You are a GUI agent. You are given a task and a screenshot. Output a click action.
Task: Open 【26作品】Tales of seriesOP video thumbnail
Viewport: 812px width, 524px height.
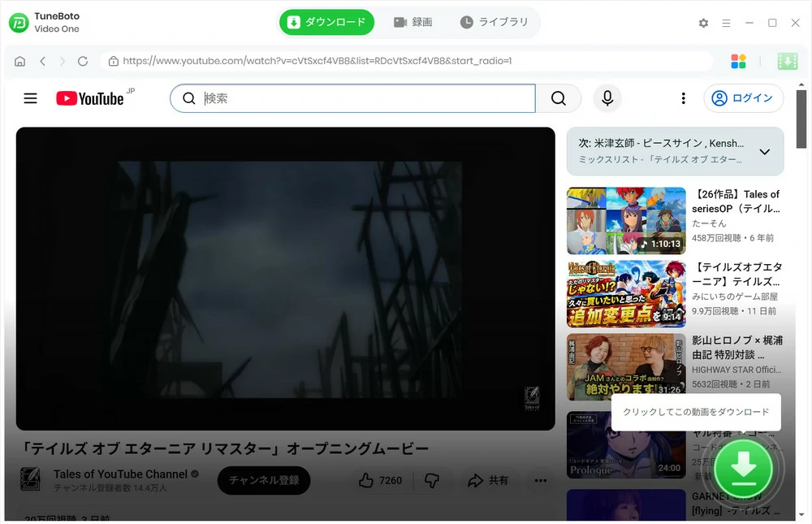point(626,221)
